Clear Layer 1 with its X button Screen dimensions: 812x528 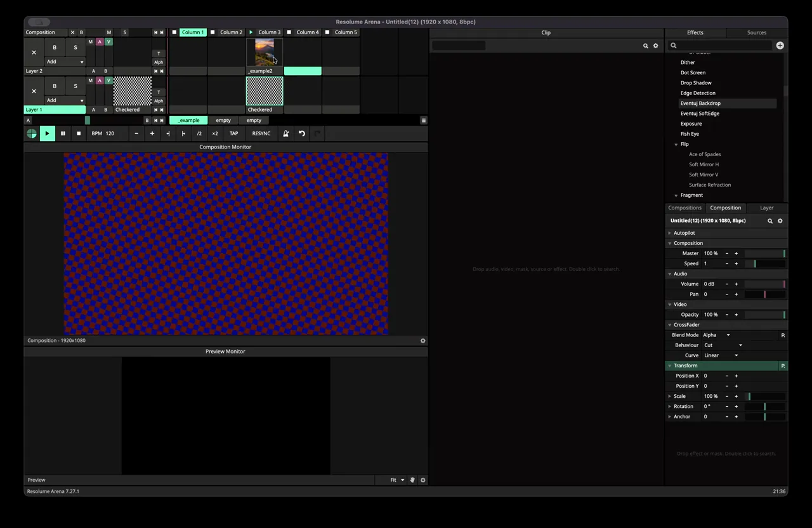[34, 91]
